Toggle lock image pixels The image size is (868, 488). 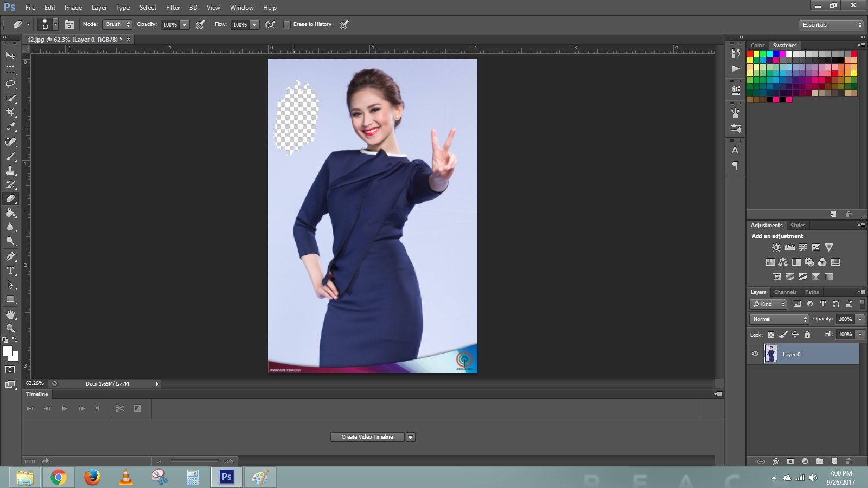tap(783, 335)
